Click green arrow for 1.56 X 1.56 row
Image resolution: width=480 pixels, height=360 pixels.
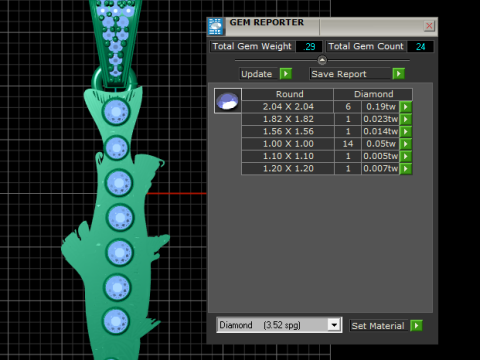click(x=406, y=132)
